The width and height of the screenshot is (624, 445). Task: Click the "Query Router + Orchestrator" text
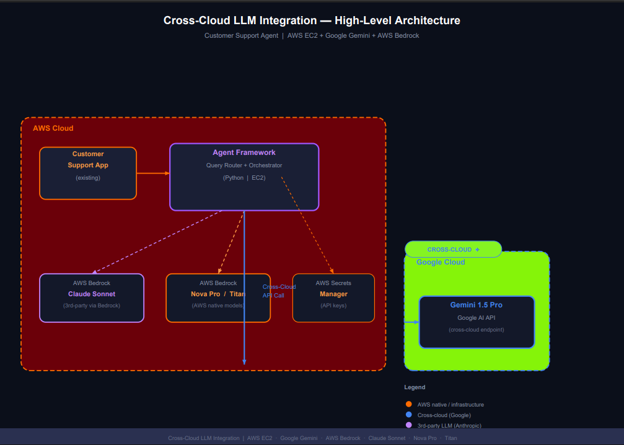[244, 165]
